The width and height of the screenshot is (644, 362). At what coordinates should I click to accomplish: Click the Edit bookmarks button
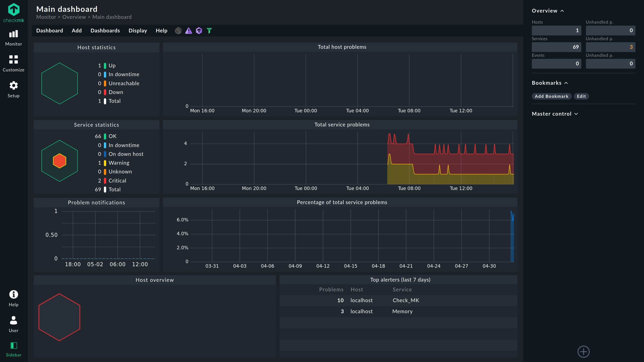581,96
